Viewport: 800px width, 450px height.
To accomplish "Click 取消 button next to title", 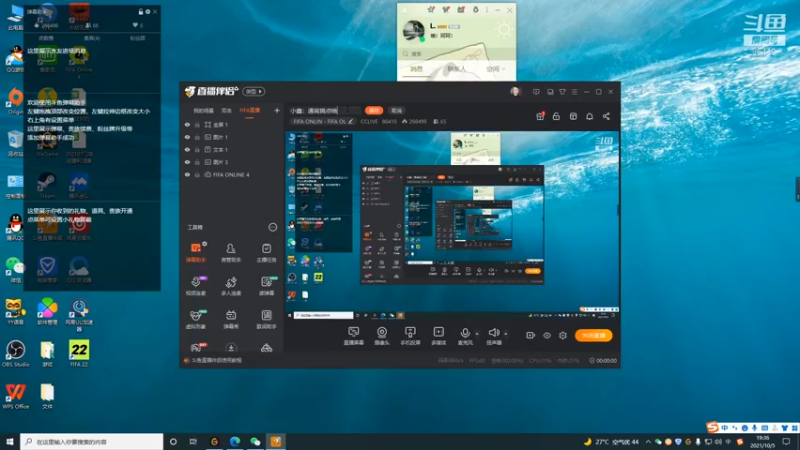I will (396, 110).
